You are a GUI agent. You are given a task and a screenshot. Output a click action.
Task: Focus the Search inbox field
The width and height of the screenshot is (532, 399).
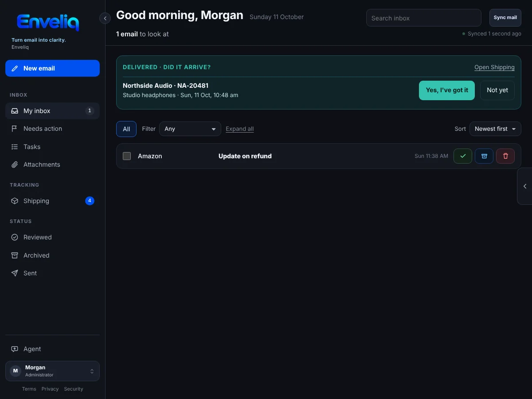click(x=424, y=18)
